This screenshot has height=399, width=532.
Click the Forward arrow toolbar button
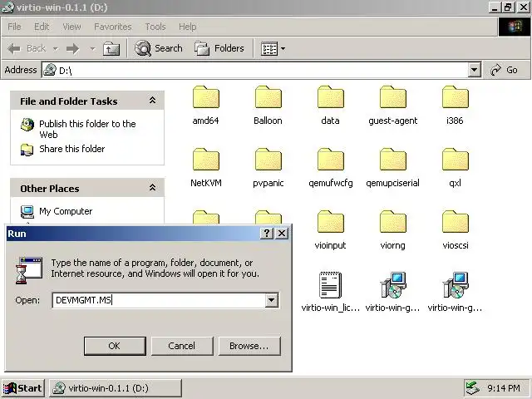pos(72,48)
